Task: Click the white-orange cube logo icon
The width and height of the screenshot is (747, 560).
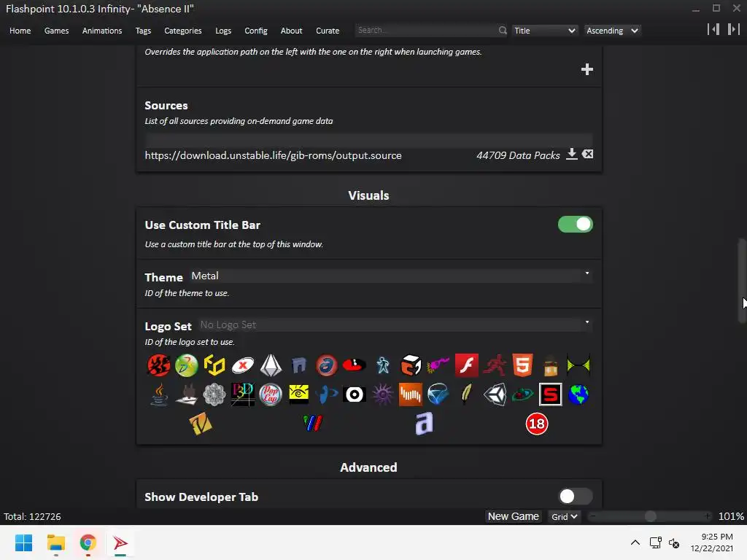Action: 411,366
